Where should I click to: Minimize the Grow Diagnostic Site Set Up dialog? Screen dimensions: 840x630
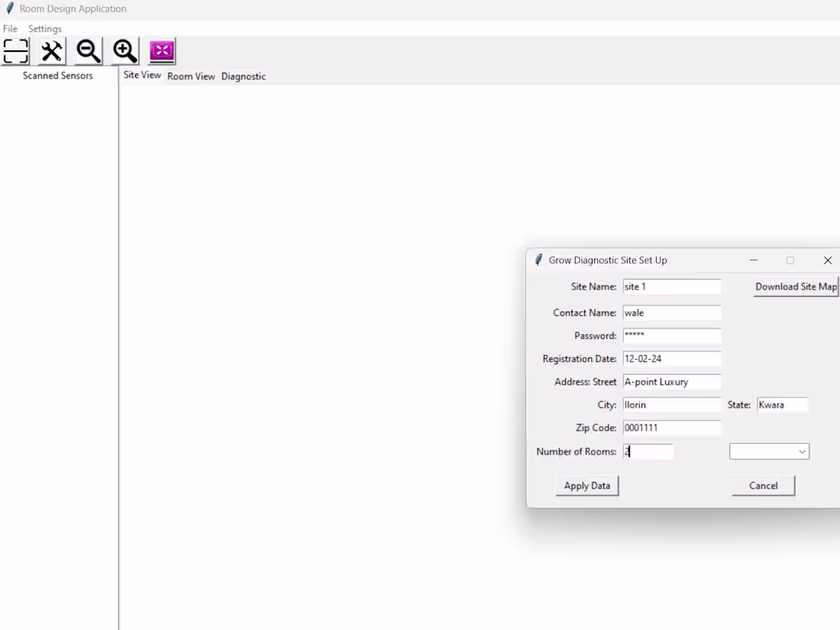click(754, 260)
